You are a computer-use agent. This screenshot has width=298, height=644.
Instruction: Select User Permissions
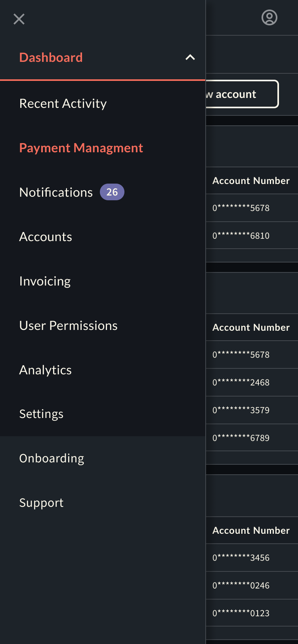69,326
